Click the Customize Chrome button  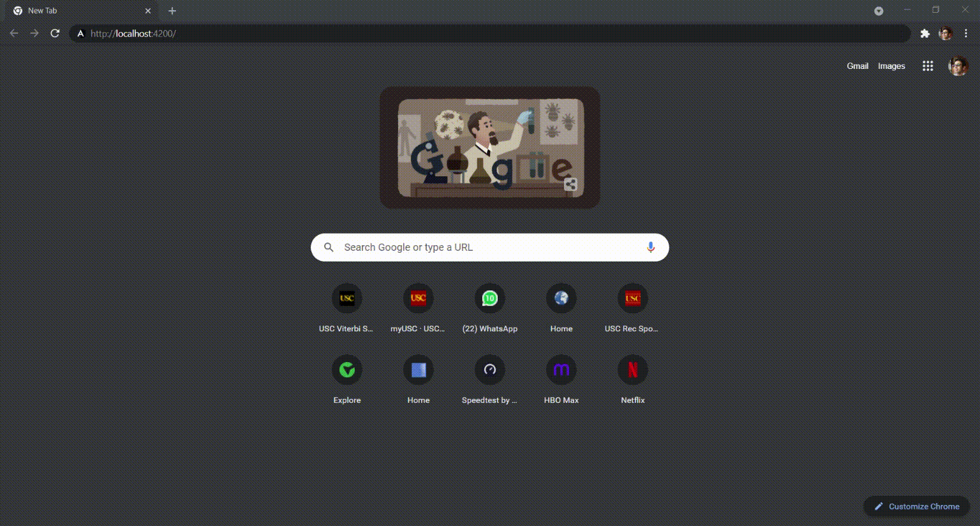point(917,506)
